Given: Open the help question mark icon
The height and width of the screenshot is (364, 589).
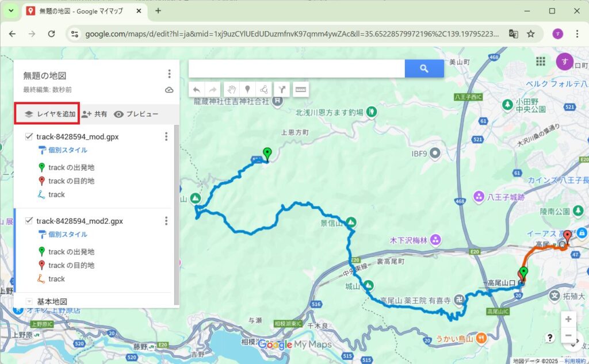Looking at the screenshot, I should tap(550, 338).
